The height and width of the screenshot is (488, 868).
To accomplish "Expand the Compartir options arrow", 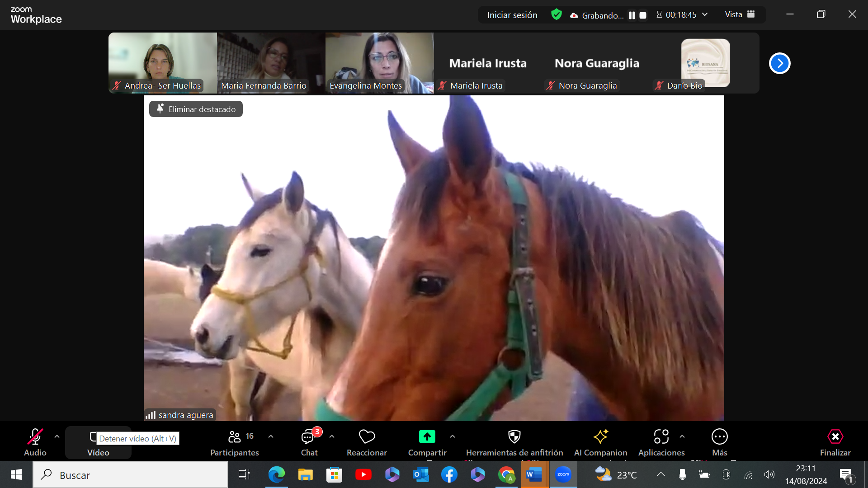I will [453, 436].
